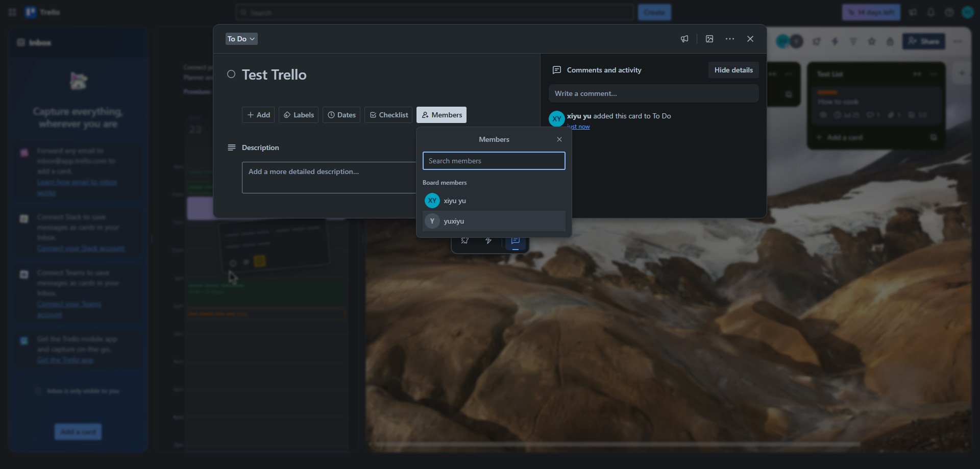980x469 pixels.
Task: Click the "14 days left" trial button
Action: click(871, 12)
